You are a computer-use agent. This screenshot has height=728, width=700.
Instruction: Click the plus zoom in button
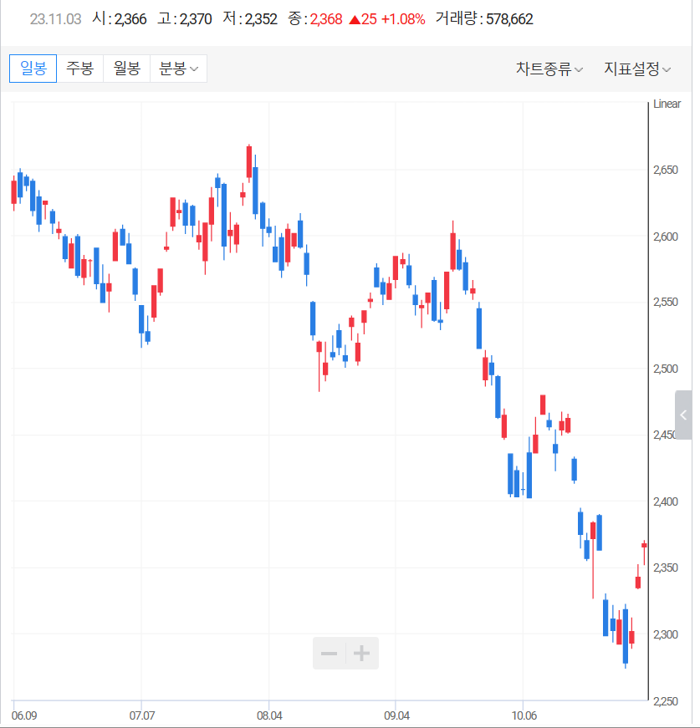click(362, 654)
